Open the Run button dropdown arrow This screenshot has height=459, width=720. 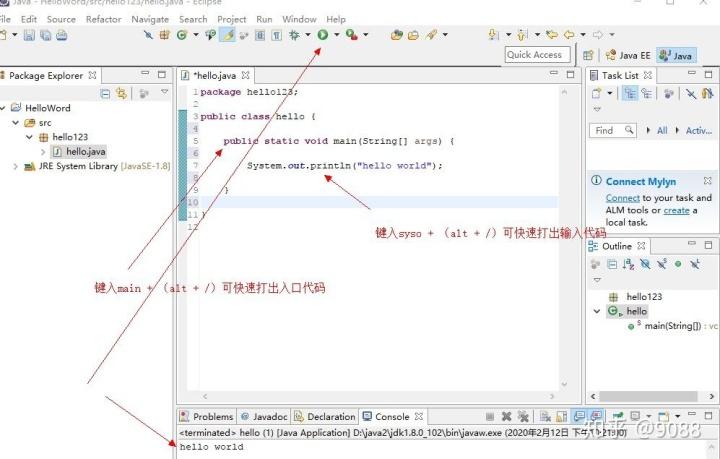337,34
